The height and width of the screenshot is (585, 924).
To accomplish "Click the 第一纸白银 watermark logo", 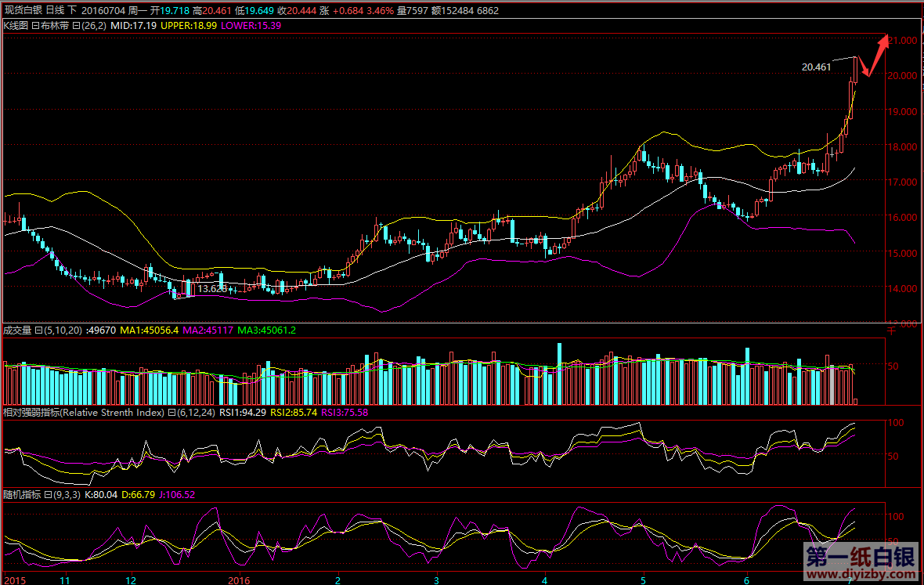I will 860,557.
